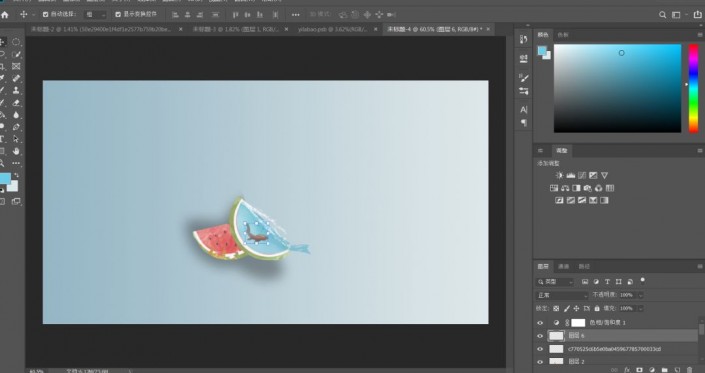
Task: Open the auto-select Group/Layer dropdown
Action: point(96,15)
